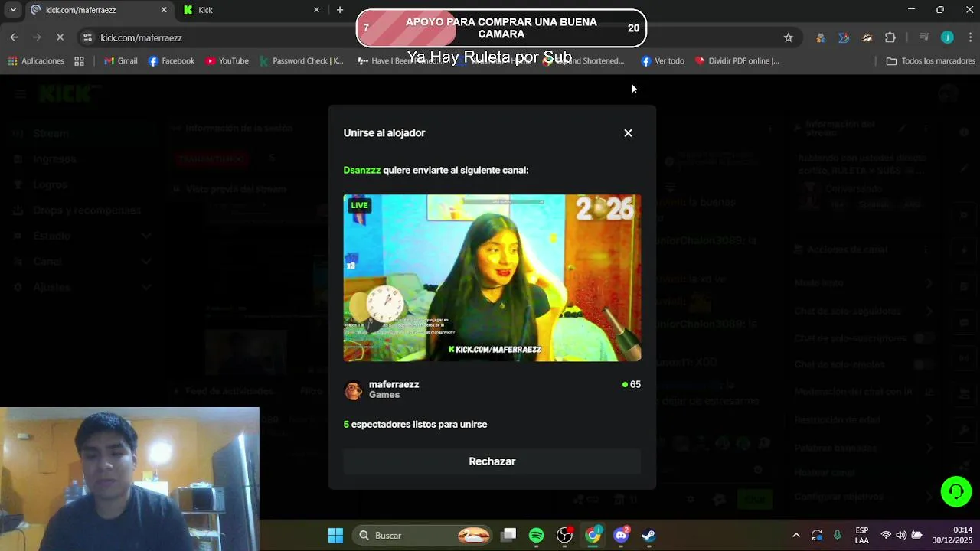Click the Dsanzzz username link

click(361, 170)
